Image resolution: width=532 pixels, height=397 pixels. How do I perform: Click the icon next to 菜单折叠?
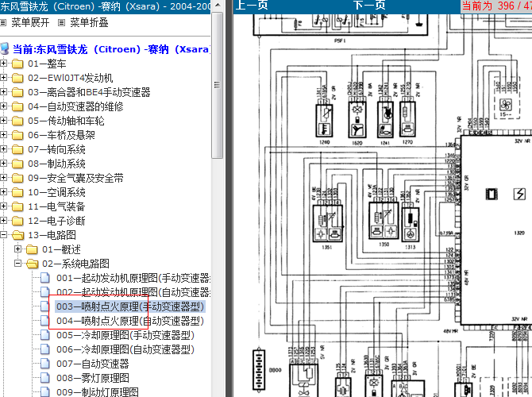pyautogui.click(x=61, y=23)
